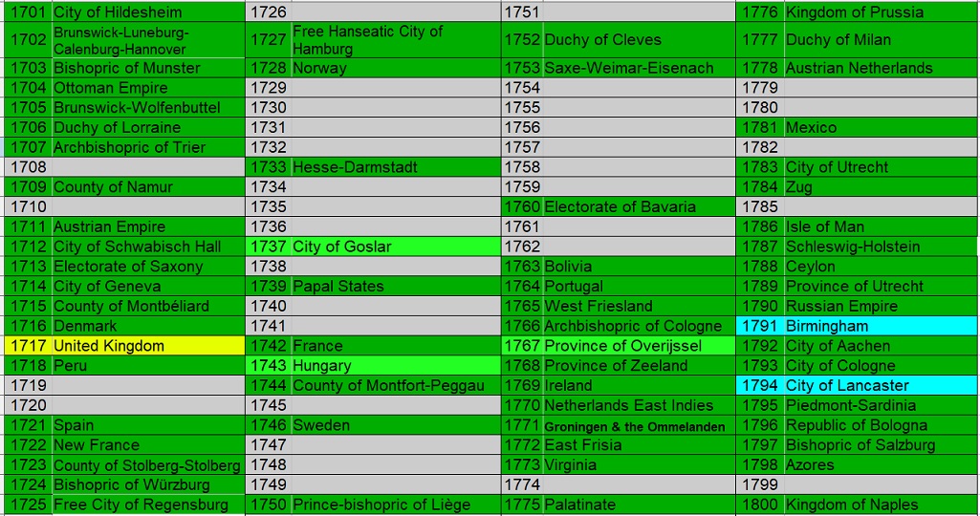Click the 'Duchy of Lorraine' cell
980x516 pixels.
(x=148, y=127)
